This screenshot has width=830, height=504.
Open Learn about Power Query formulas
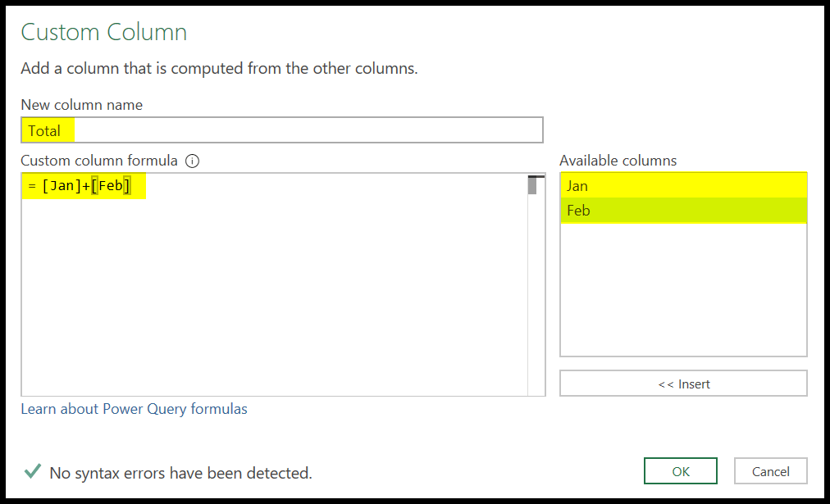pos(134,408)
